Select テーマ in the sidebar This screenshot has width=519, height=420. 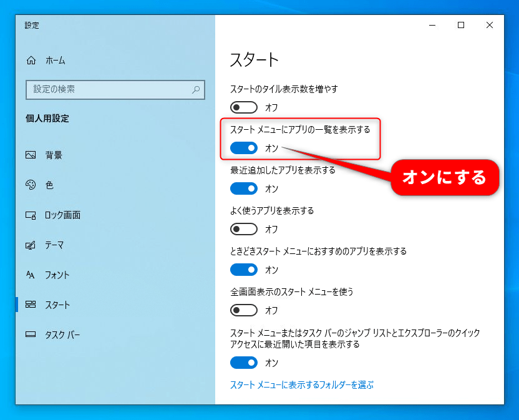[x=54, y=245]
